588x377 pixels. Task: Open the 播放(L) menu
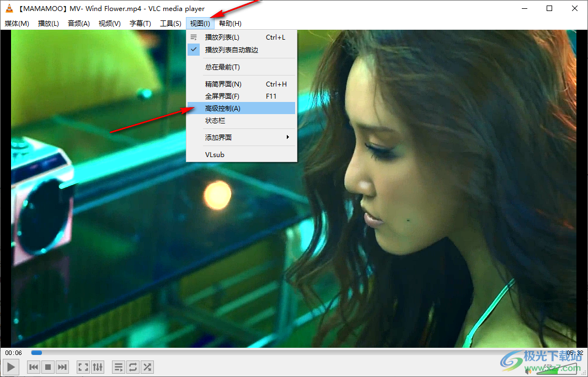point(49,23)
